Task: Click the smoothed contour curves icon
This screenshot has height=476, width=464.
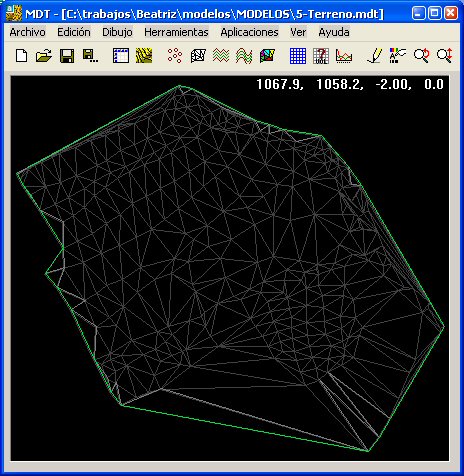Action: pos(244,55)
